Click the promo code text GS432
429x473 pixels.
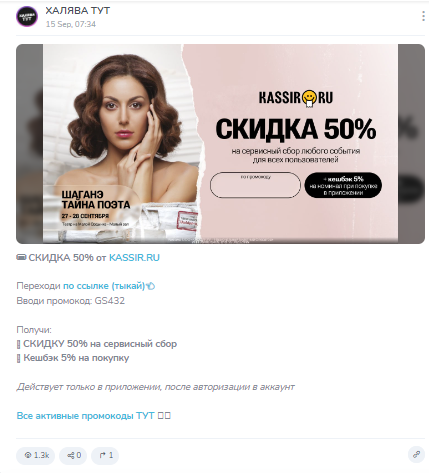coord(110,301)
